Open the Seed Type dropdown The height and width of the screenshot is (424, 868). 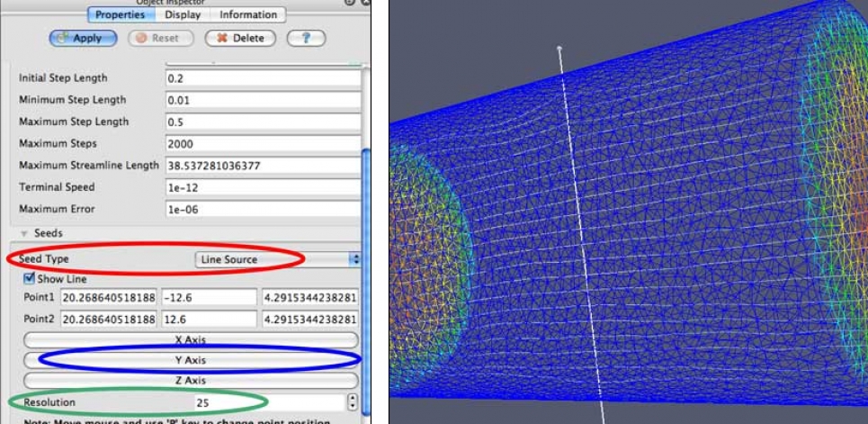click(x=277, y=259)
